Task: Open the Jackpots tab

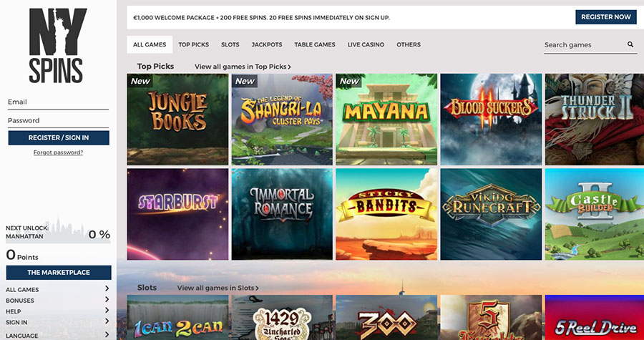Action: [267, 44]
